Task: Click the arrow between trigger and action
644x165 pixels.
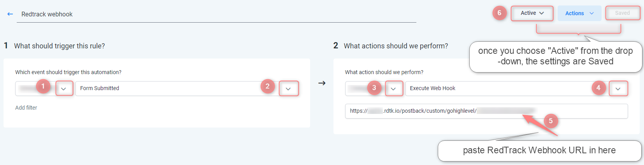Action: point(322,83)
